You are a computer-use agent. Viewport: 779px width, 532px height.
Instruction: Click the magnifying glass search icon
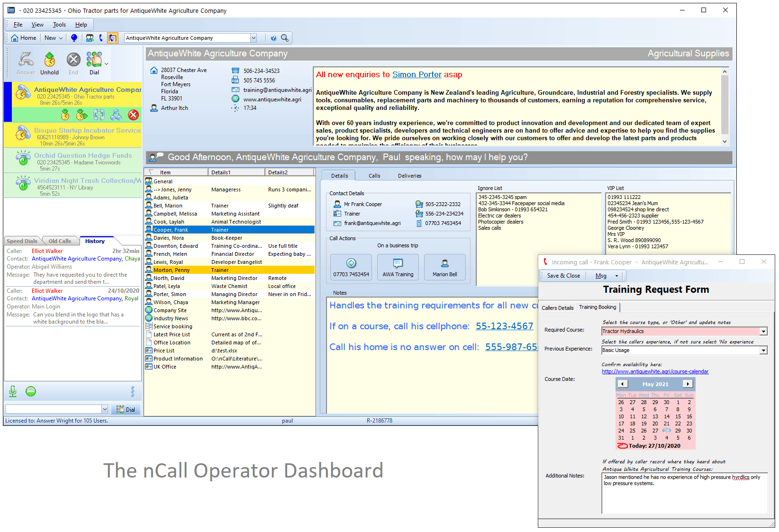point(285,38)
